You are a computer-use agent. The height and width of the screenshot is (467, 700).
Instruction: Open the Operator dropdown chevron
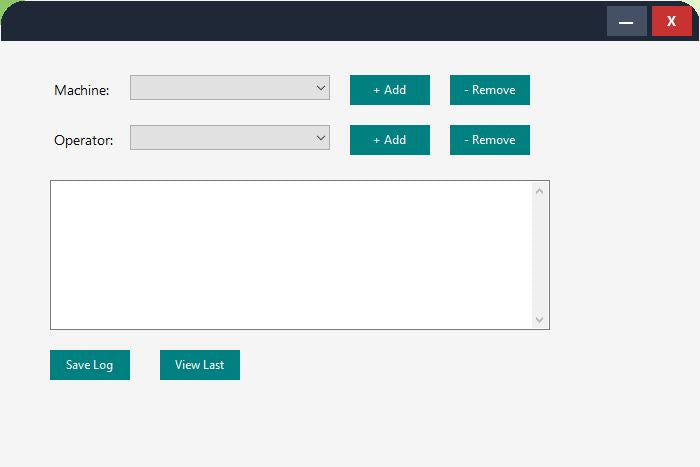pos(321,138)
